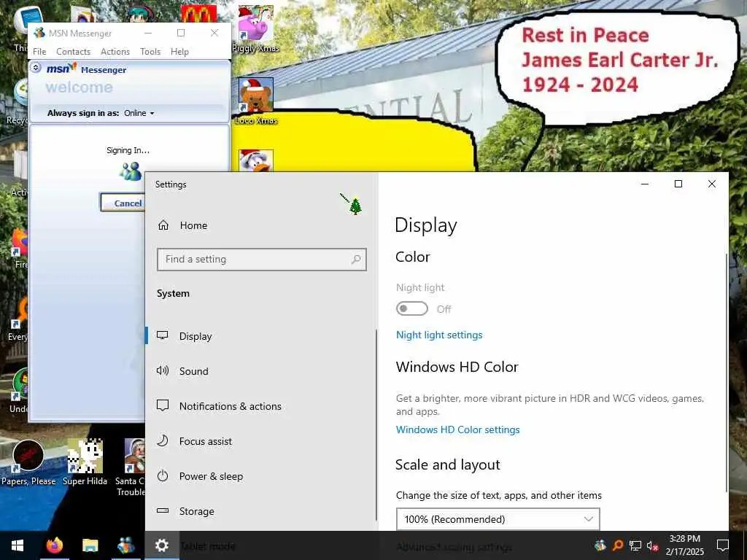Open the Super Hilda desktop shortcut

pos(85,462)
